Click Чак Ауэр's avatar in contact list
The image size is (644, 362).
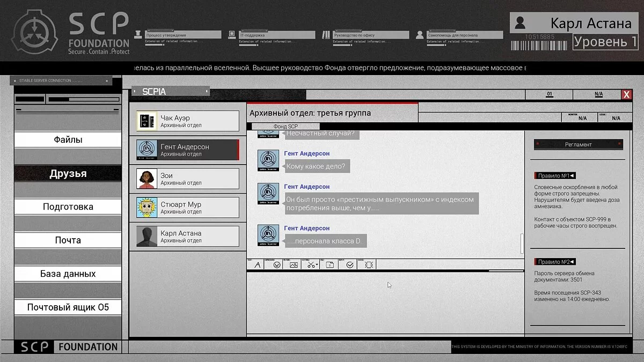coord(147,121)
